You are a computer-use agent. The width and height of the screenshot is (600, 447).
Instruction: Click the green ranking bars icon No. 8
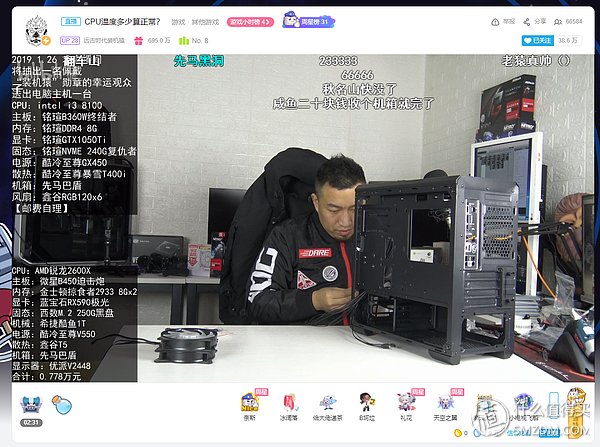(x=184, y=40)
